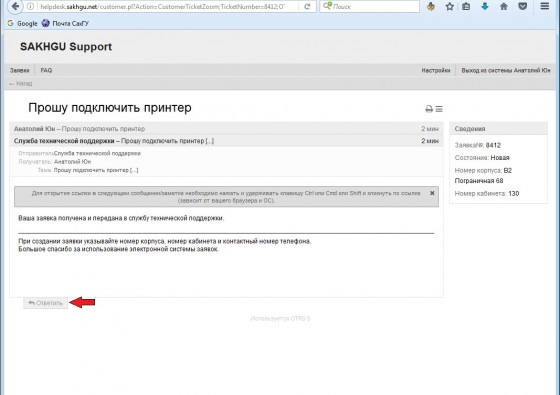Click the line starting При создании заявки
Screen dimensions: 560x395
click(x=165, y=241)
